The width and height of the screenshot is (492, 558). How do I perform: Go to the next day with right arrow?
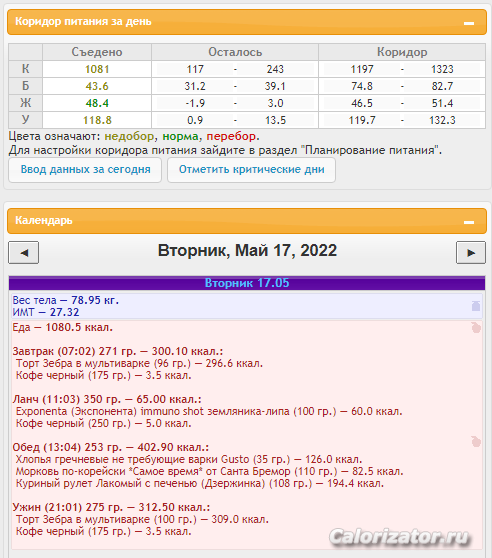coord(471,253)
